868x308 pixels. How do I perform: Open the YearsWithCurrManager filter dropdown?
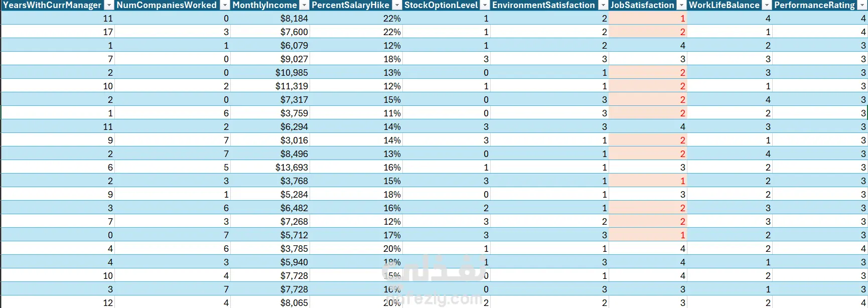(109, 5)
